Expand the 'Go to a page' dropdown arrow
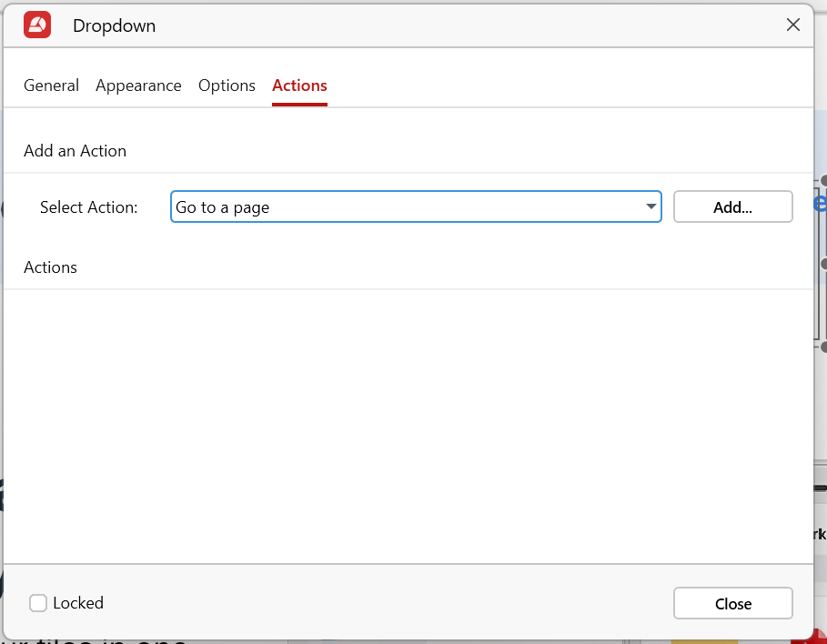 coord(651,207)
